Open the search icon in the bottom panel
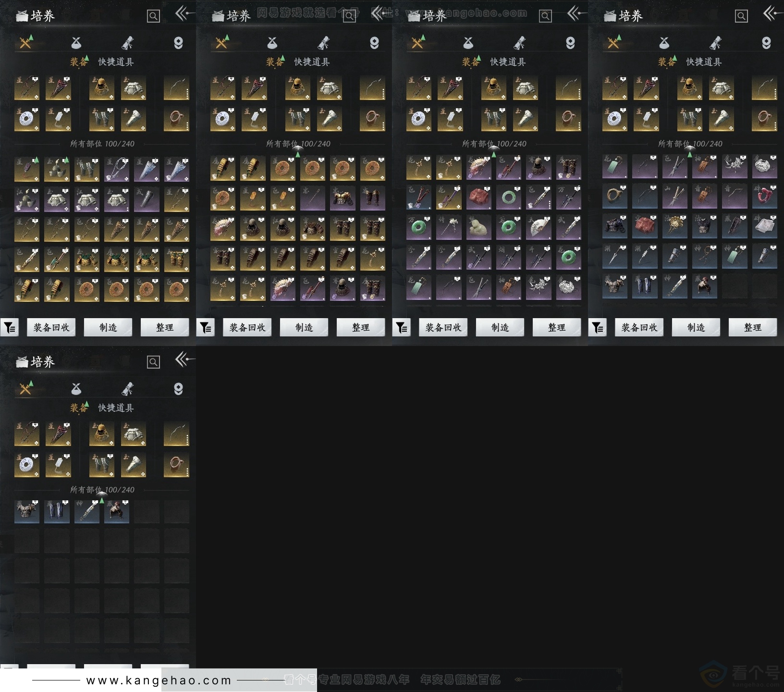 (x=153, y=362)
